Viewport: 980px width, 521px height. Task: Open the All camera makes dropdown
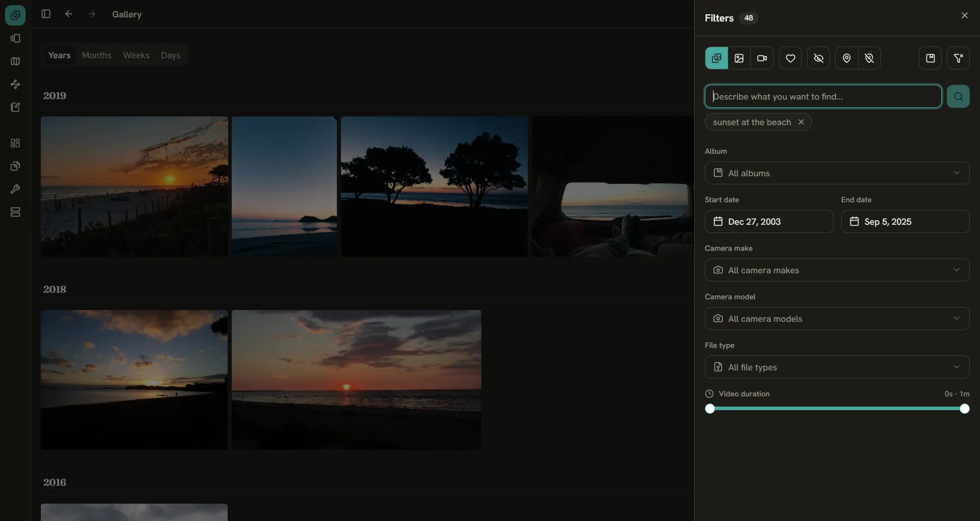[837, 270]
